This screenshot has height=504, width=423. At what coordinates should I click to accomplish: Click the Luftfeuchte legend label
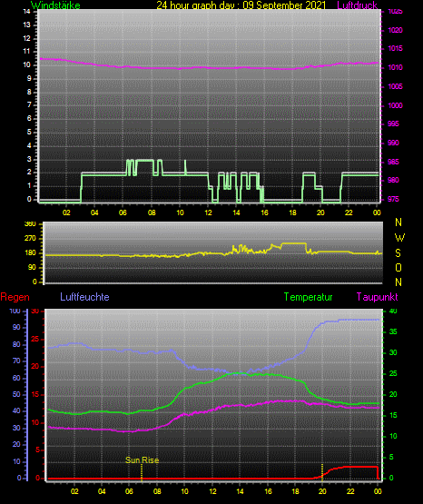(x=84, y=297)
